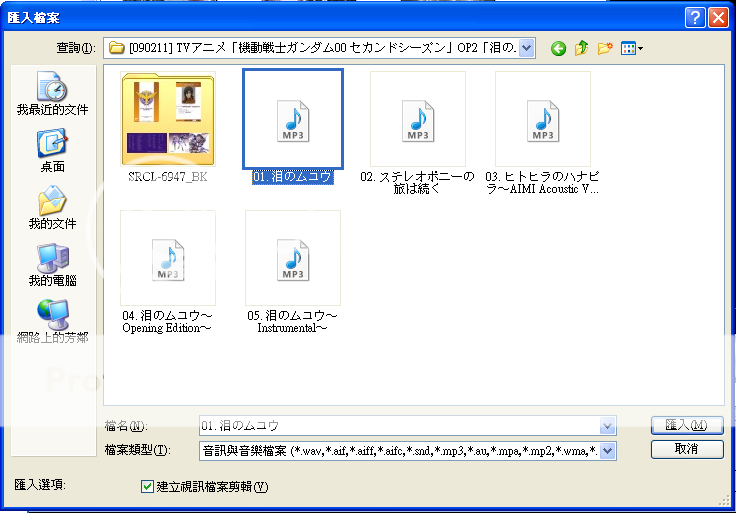Click the 取消 button
The width and height of the screenshot is (736, 513).
pos(686,450)
